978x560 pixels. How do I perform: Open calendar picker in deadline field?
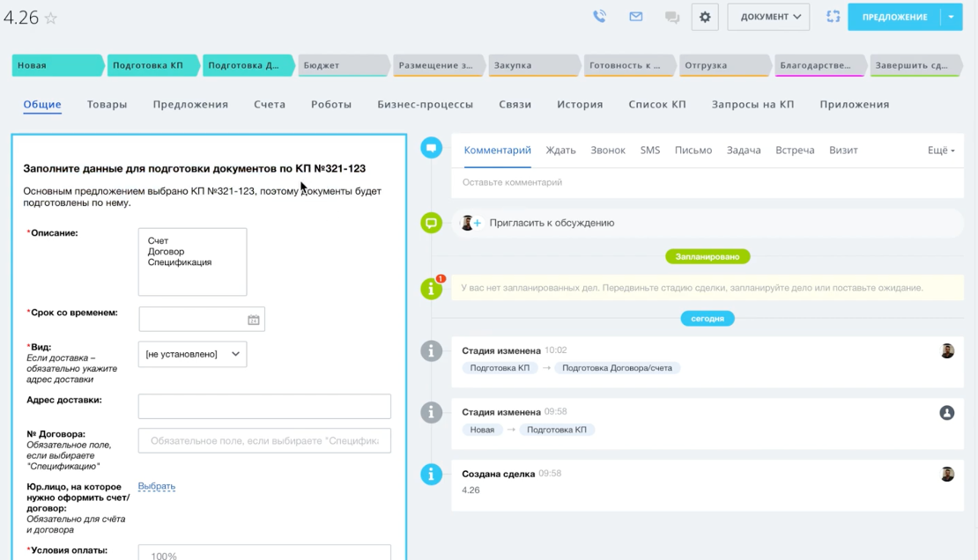[253, 320]
